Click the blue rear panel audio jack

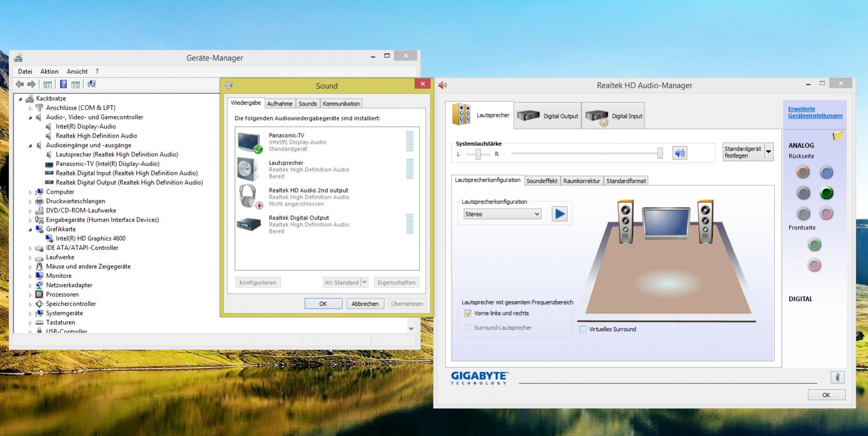(827, 172)
